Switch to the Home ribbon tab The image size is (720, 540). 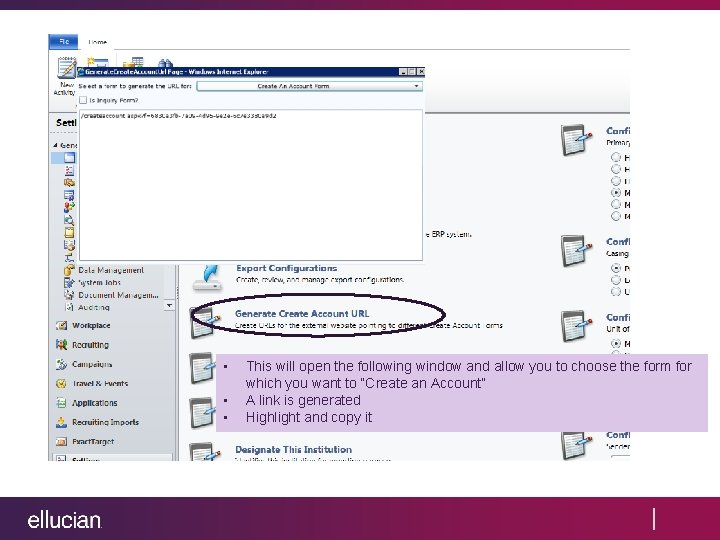tap(97, 42)
